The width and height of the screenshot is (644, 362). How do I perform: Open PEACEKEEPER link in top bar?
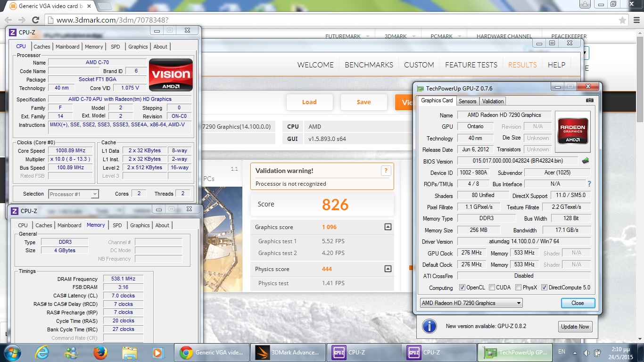(569, 36)
